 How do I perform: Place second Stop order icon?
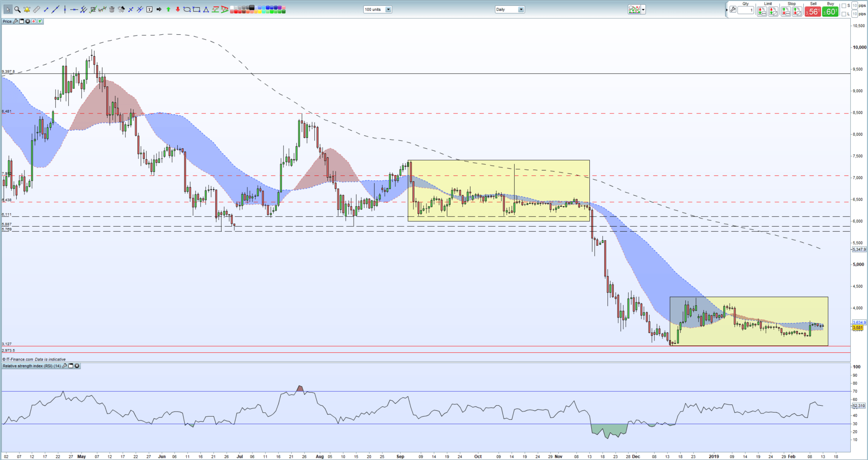click(x=797, y=11)
